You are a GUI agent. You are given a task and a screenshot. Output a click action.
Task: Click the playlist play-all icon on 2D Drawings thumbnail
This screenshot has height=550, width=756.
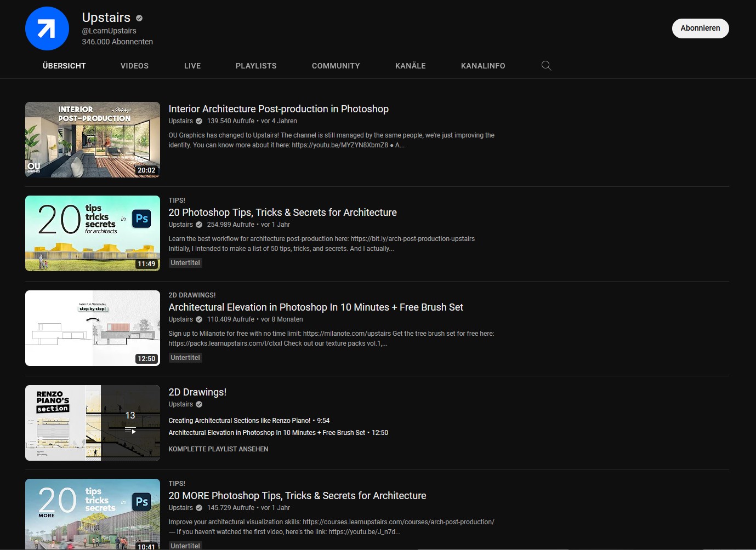pyautogui.click(x=130, y=431)
